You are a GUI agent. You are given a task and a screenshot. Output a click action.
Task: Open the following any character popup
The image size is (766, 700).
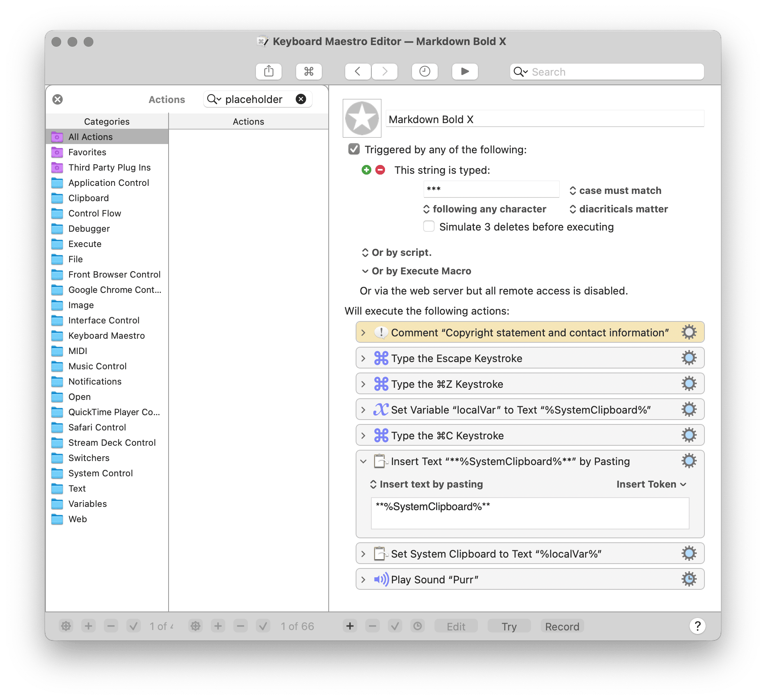pyautogui.click(x=485, y=209)
